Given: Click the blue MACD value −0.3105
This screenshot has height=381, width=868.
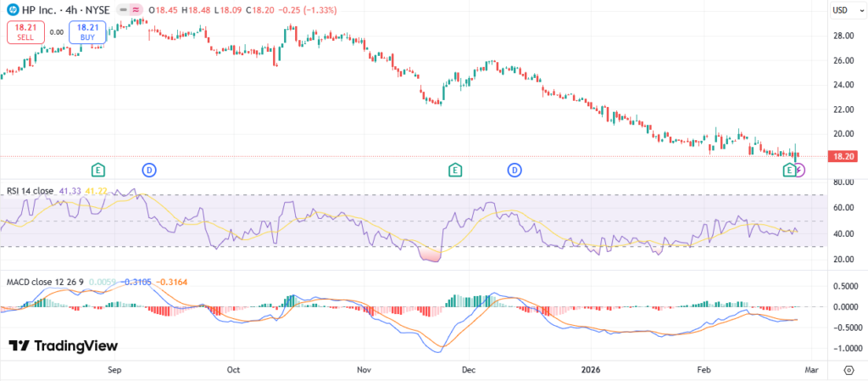Looking at the screenshot, I should (x=136, y=282).
